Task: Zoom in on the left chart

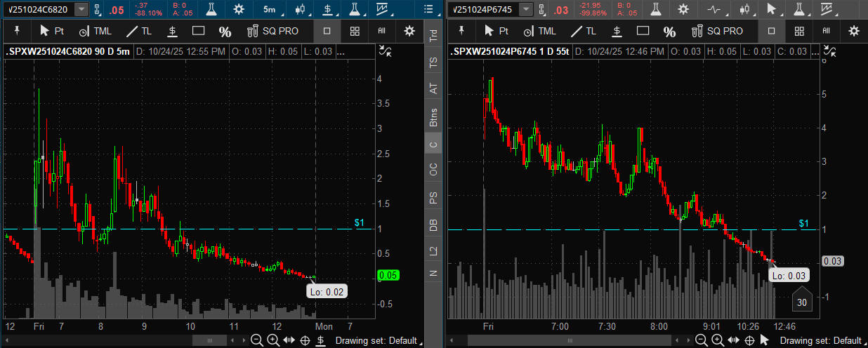Action: 273,340
